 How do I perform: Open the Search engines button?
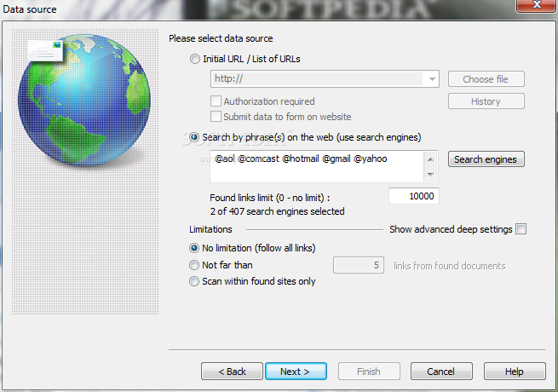pos(486,159)
